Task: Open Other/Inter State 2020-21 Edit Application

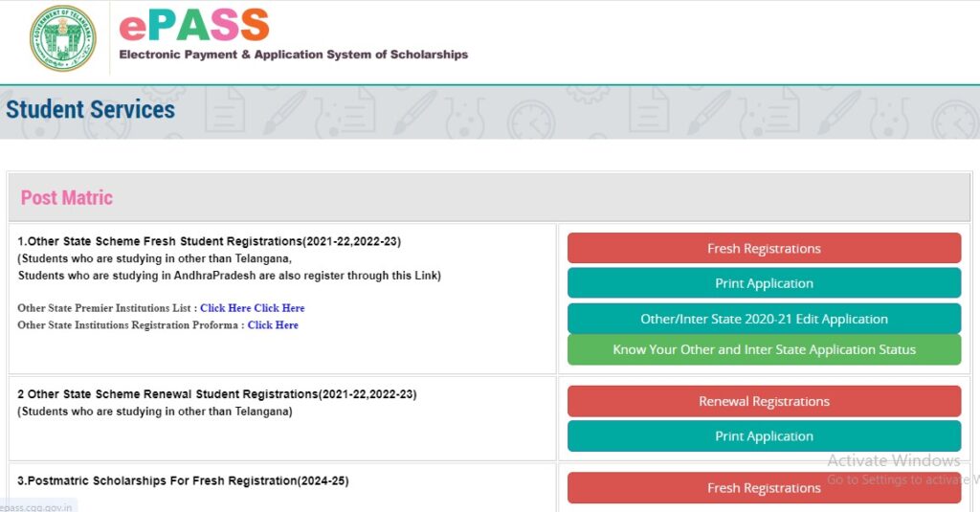Action: (764, 319)
